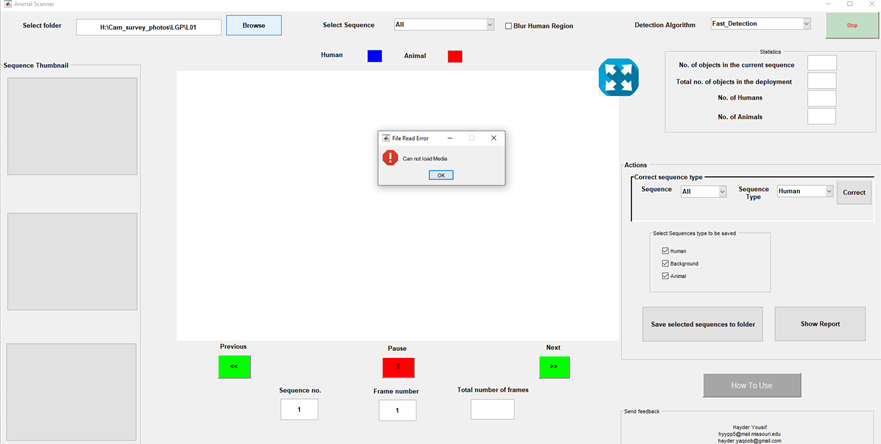The image size is (881, 444).
Task: Click the Sequence no. input field
Action: [299, 409]
